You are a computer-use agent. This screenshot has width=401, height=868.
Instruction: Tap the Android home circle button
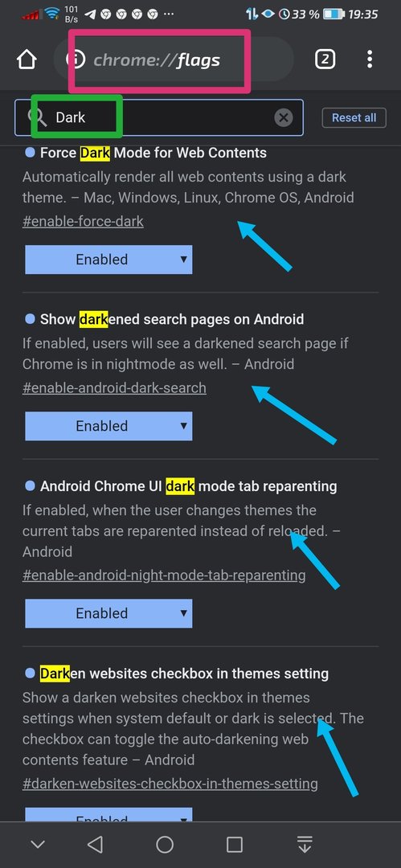tap(165, 844)
